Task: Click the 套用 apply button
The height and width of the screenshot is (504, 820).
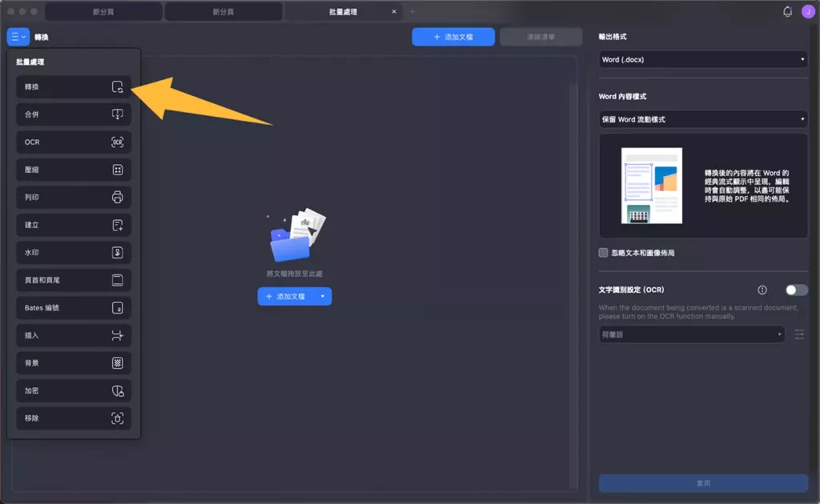Action: [x=702, y=483]
